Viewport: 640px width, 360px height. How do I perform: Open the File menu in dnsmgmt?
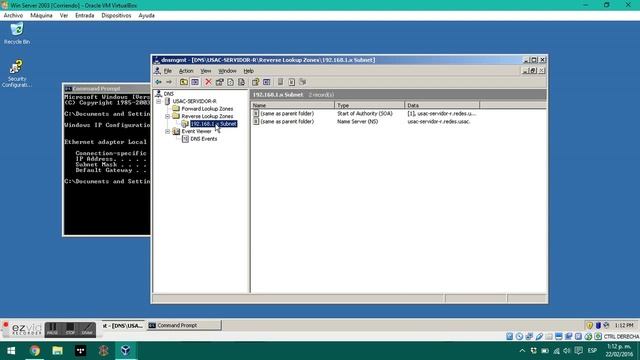(x=168, y=71)
